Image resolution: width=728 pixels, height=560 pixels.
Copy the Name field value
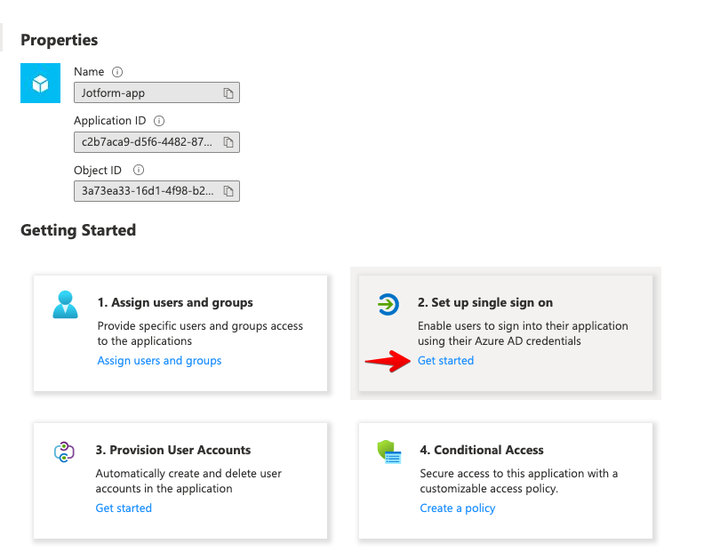pos(228,93)
